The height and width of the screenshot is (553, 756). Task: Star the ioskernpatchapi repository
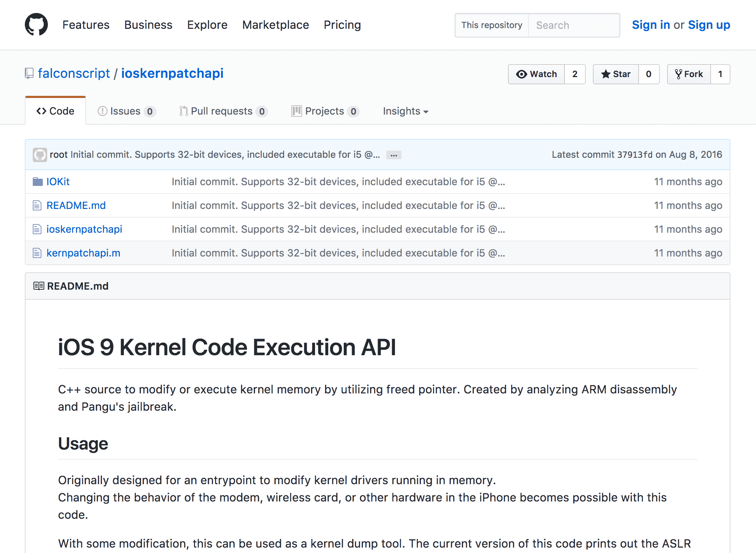(x=616, y=74)
